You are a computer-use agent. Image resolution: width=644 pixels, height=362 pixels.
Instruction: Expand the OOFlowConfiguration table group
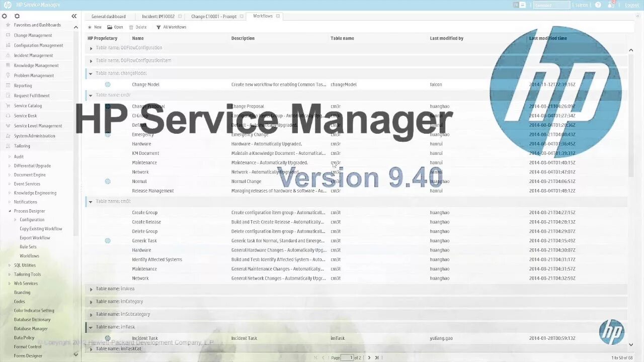(91, 48)
